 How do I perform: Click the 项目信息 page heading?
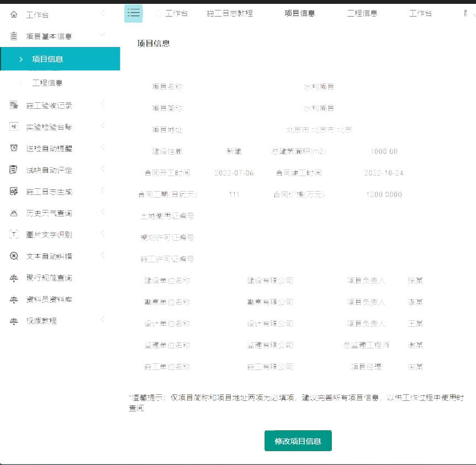pyautogui.click(x=154, y=44)
